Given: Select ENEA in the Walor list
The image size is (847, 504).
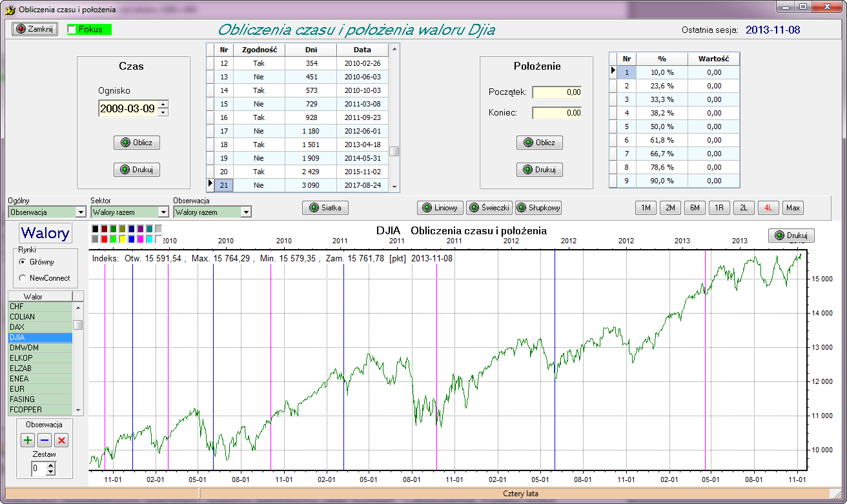Looking at the screenshot, I should point(40,379).
